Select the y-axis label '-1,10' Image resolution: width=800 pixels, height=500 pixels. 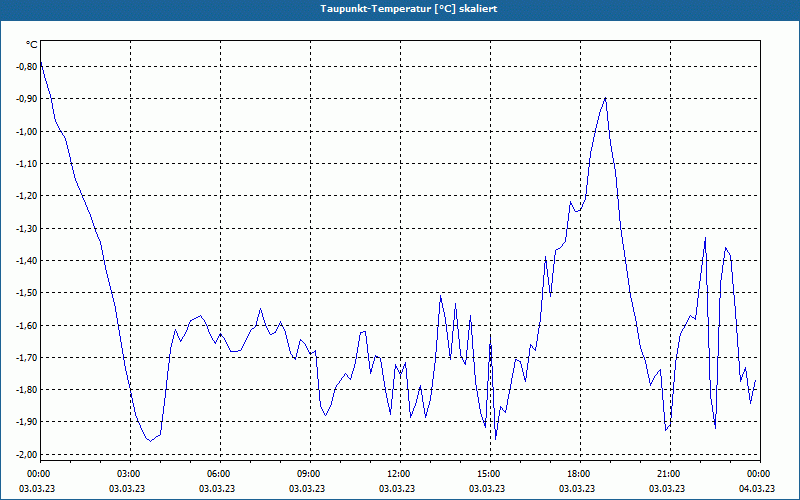pos(27,163)
